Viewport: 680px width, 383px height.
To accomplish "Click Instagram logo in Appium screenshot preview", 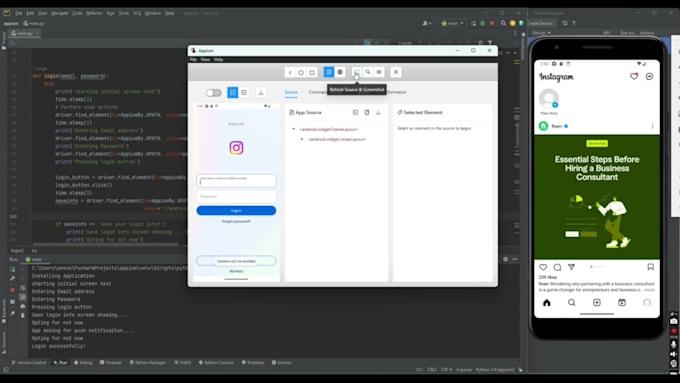I will tap(236, 148).
